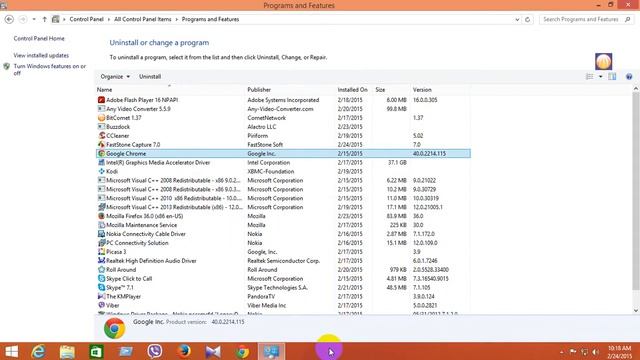Viewport: 640px width, 360px height.
Task: Open recent locations dropdown arrow
Action: [34, 19]
